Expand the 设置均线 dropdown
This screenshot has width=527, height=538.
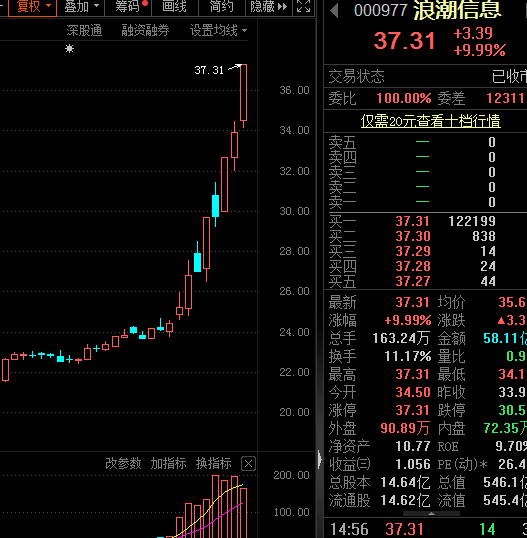click(219, 31)
